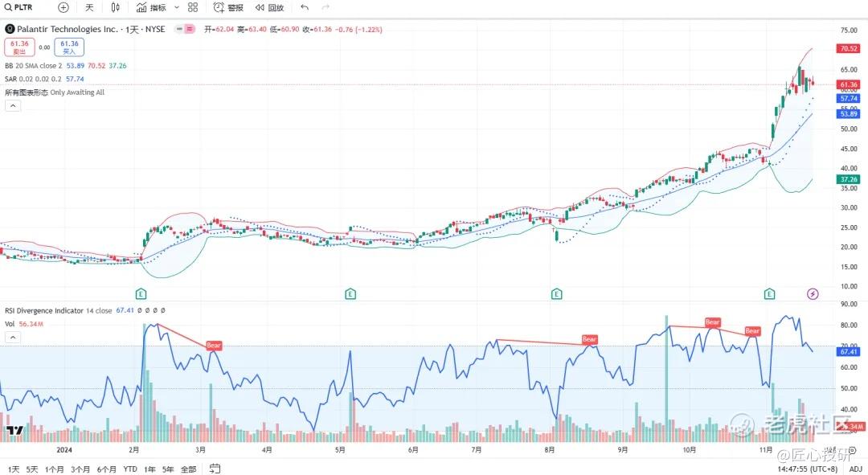Viewport: 868px width, 475px height.
Task: Click the February earnings E marker
Action: [141, 294]
